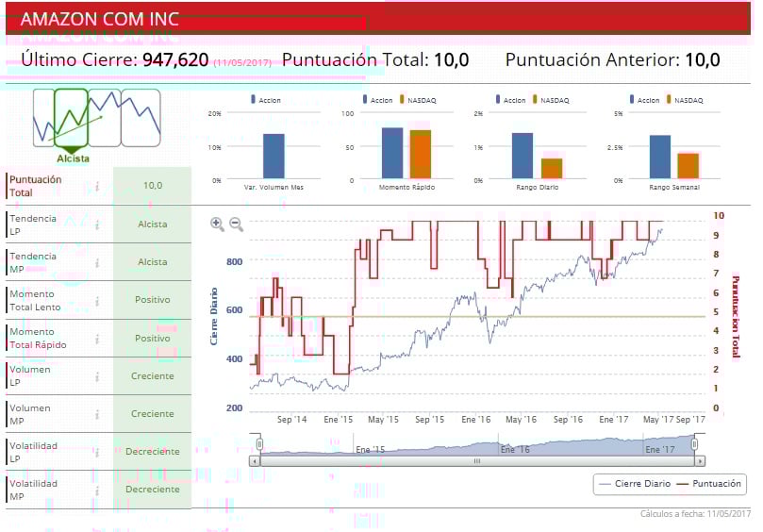This screenshot has width=763, height=532.
Task: Click the Cierre Diario left axis title
Action: click(x=213, y=316)
